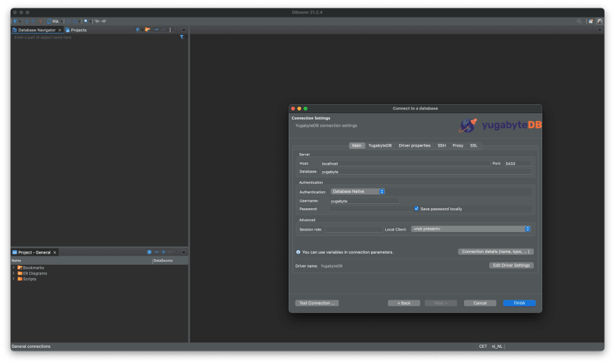Open the View Menu dots in Database Navigator
The height and width of the screenshot is (364, 615).
point(171,30)
